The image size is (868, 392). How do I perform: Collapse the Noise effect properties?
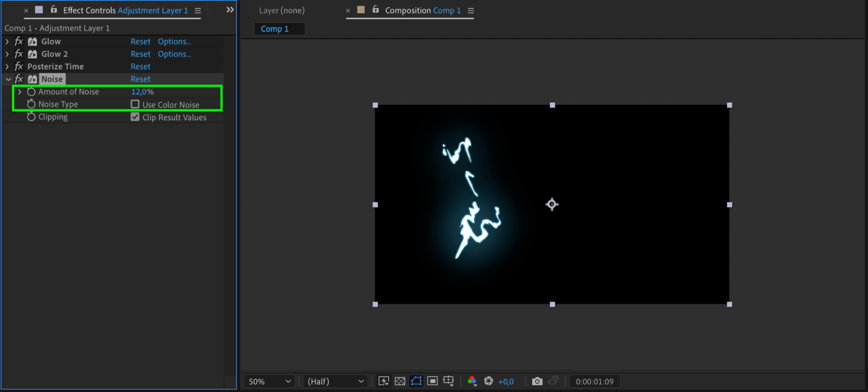(x=8, y=79)
